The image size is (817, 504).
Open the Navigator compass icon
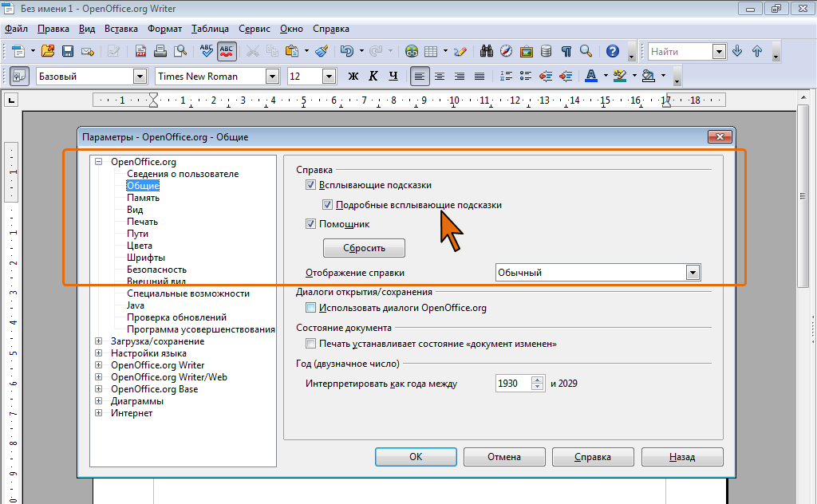click(506, 51)
